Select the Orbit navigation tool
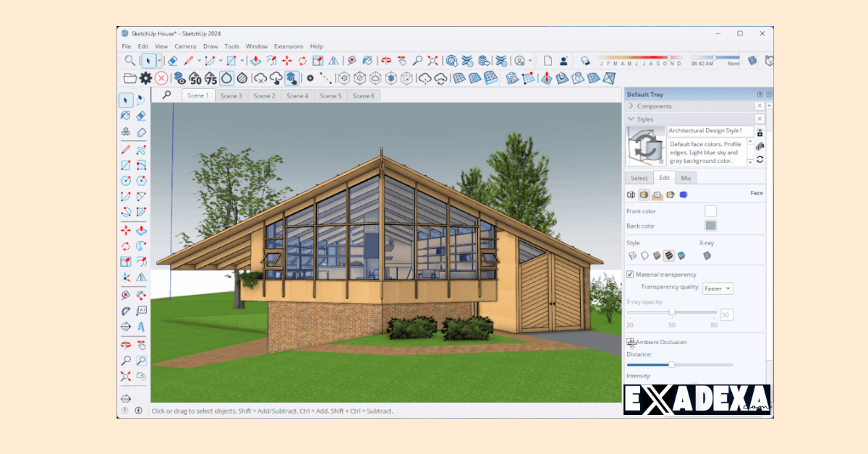The image size is (868, 454). click(125, 345)
